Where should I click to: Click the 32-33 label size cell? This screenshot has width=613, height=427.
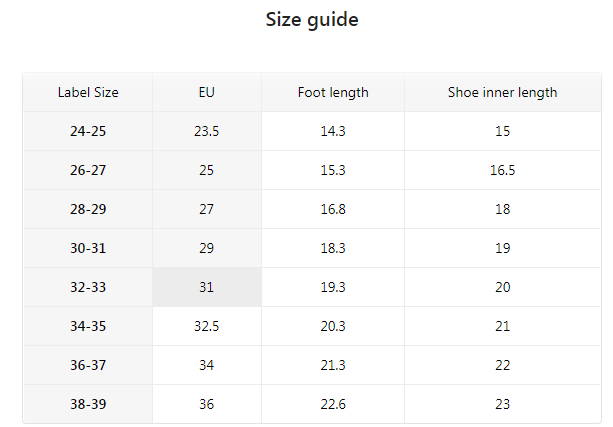point(88,287)
